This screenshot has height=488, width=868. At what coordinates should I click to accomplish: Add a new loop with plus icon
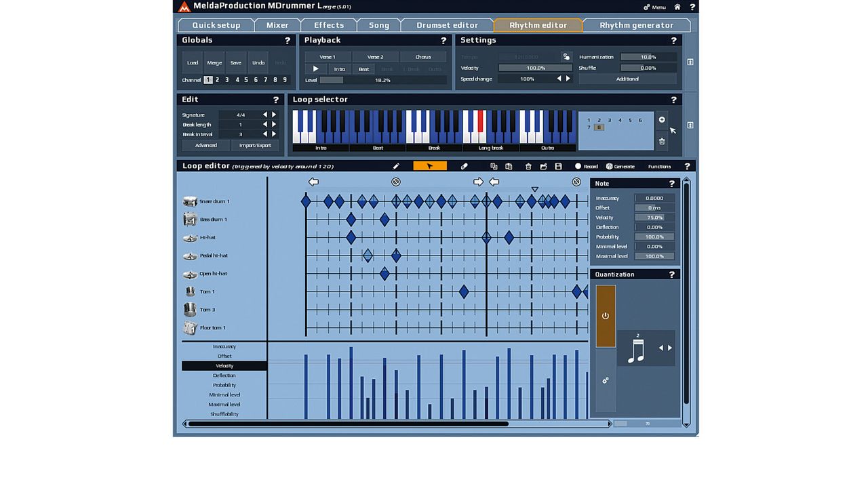[x=662, y=120]
